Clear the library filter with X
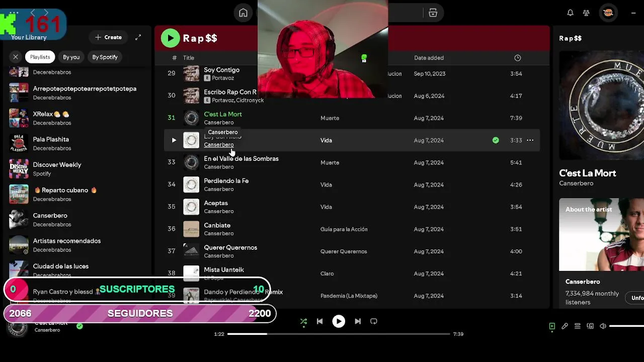Screen dimensions: 644x362 (16, 57)
